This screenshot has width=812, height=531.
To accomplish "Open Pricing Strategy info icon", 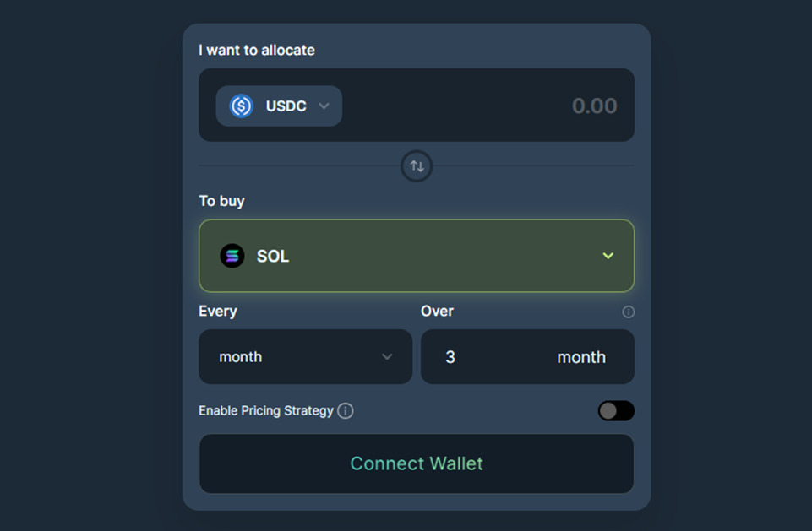I will [x=346, y=411].
